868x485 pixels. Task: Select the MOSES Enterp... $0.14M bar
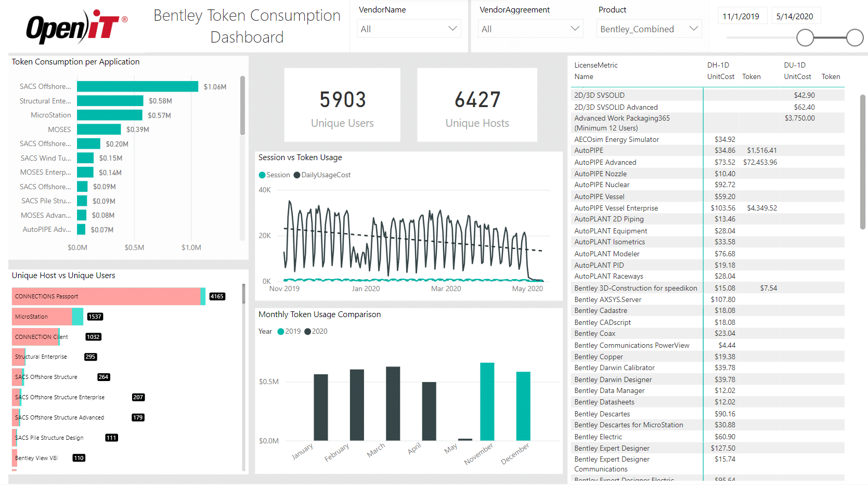tap(85, 172)
